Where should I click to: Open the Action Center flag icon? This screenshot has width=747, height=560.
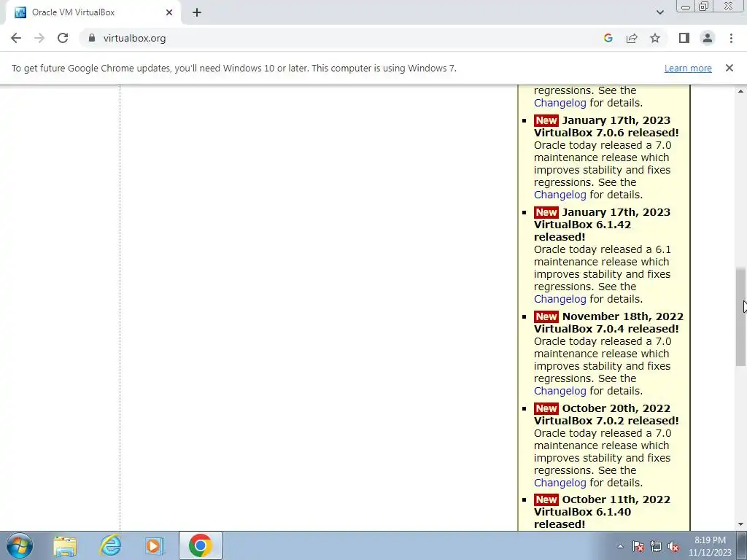coord(638,547)
